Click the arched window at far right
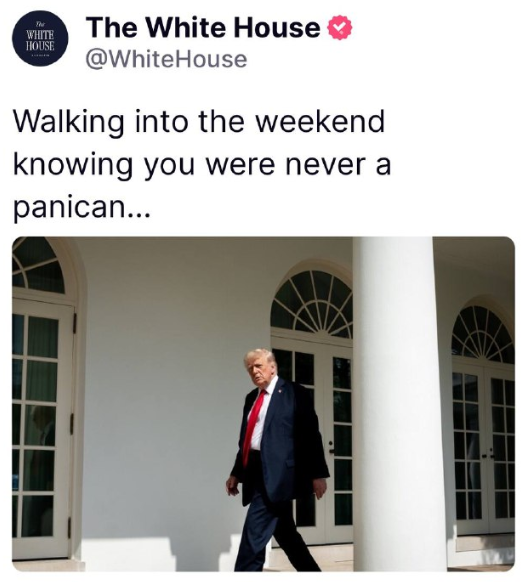This screenshot has height=582, width=527. [482, 334]
